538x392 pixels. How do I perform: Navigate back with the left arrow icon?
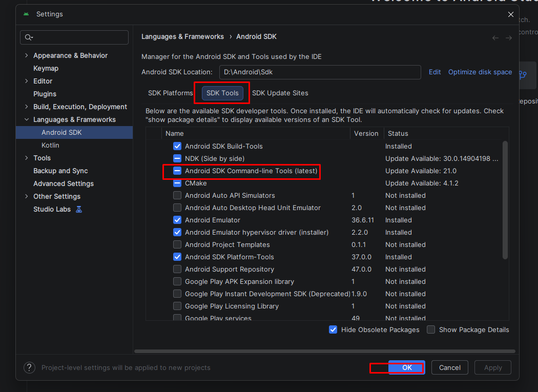[x=495, y=38]
